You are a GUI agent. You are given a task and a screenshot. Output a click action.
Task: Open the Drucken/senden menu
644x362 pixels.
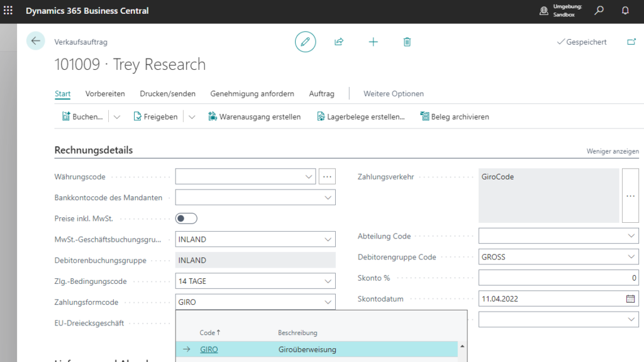point(167,94)
